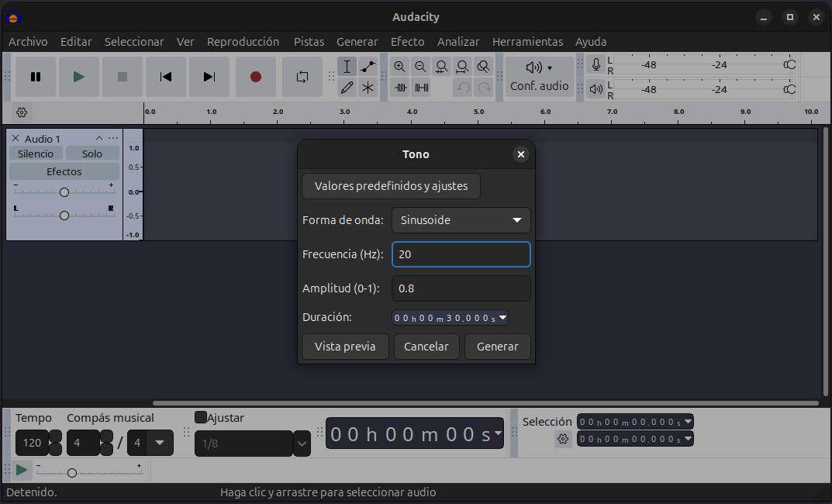Skip to end of project

click(x=209, y=77)
